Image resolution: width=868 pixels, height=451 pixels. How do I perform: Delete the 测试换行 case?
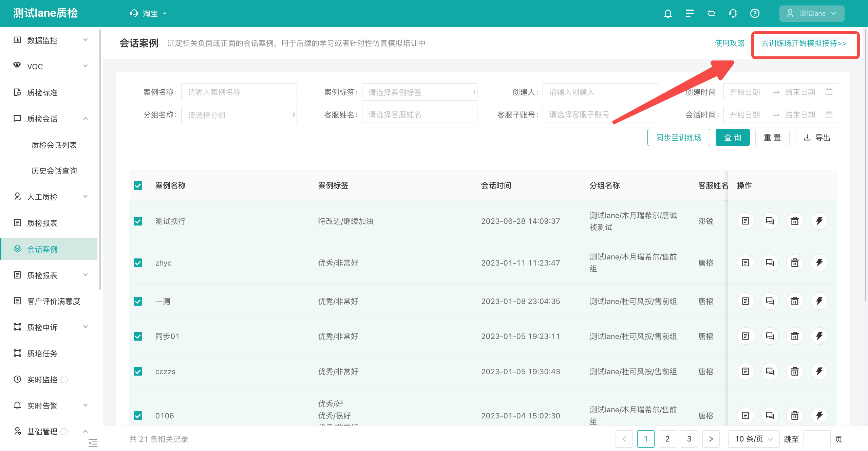(x=795, y=221)
